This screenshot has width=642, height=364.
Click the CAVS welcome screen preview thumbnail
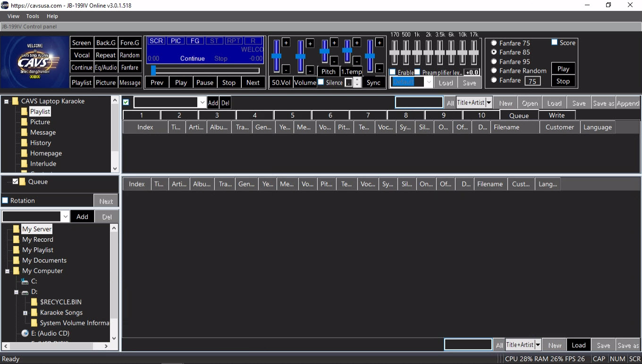tap(34, 62)
